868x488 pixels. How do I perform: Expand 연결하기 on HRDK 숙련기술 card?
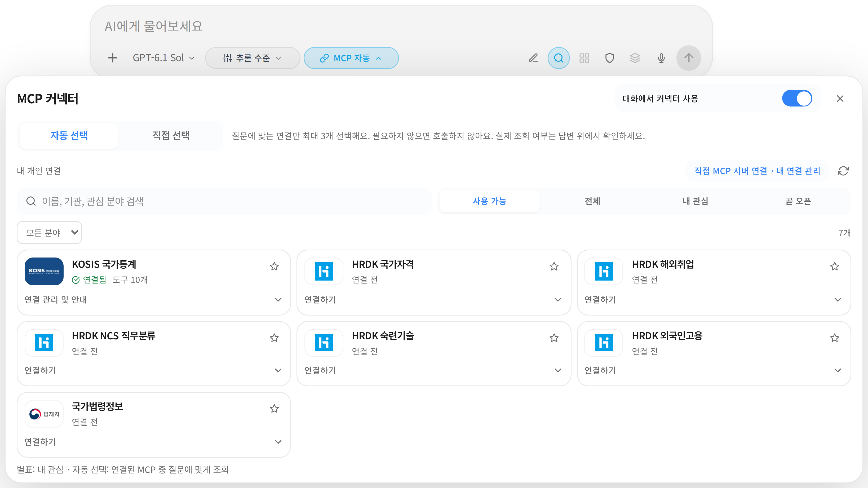coord(433,370)
